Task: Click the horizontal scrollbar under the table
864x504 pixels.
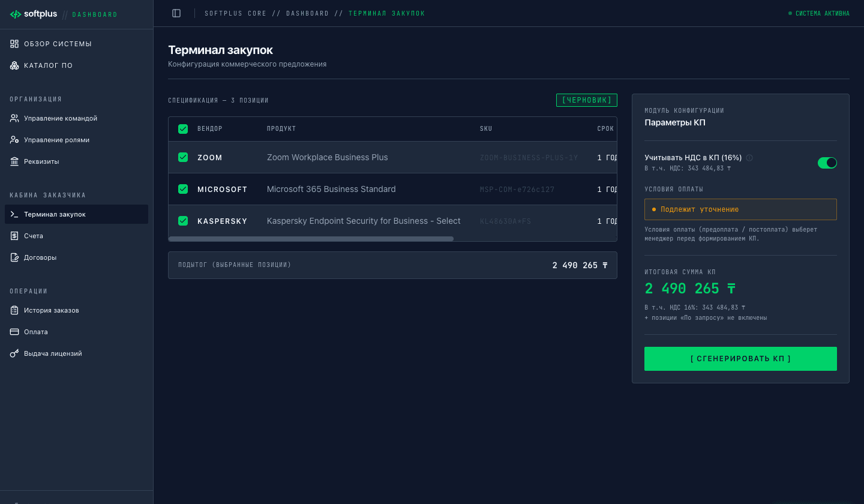Action: coord(311,239)
